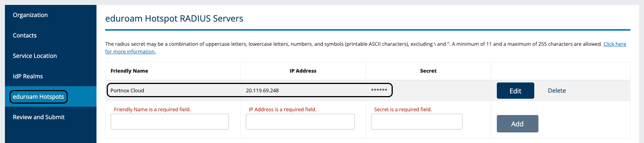The height and width of the screenshot is (143, 644).
Task: Click the eduroam Hotspot RADIUS Servers heading
Action: click(174, 19)
